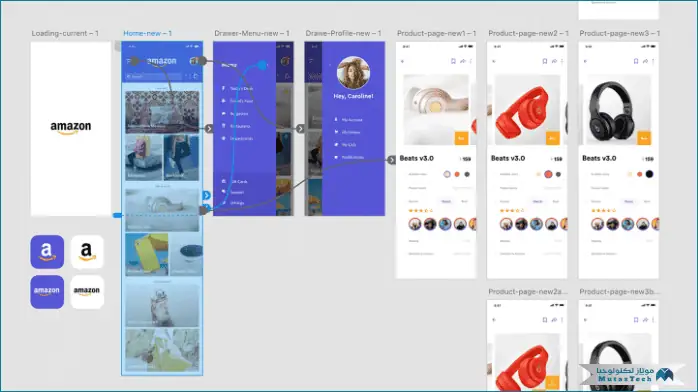Select the Product-page-new2 – 1 artboard label
This screenshot has height=392, width=698.
pyautogui.click(x=528, y=33)
